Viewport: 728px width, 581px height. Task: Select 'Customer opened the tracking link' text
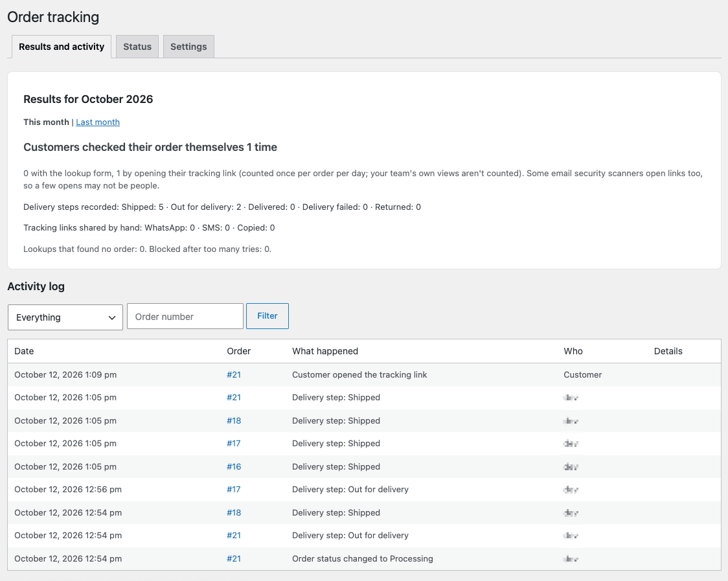click(x=359, y=375)
